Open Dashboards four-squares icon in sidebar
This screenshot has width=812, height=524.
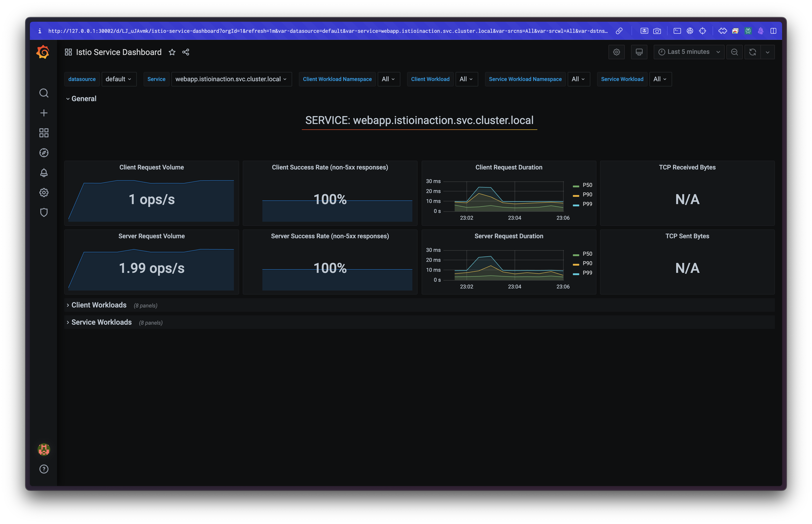(43, 133)
